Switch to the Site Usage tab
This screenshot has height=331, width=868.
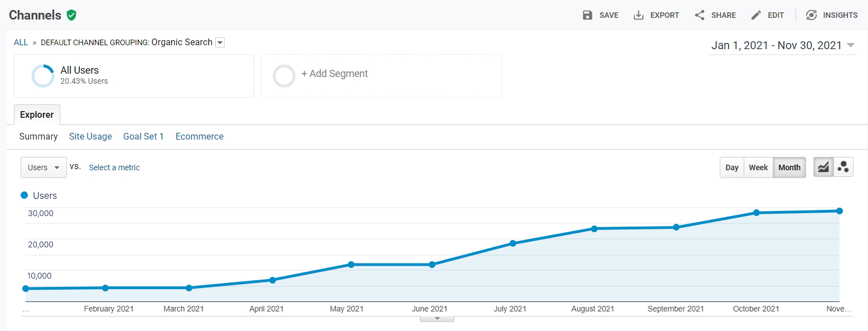pos(90,136)
